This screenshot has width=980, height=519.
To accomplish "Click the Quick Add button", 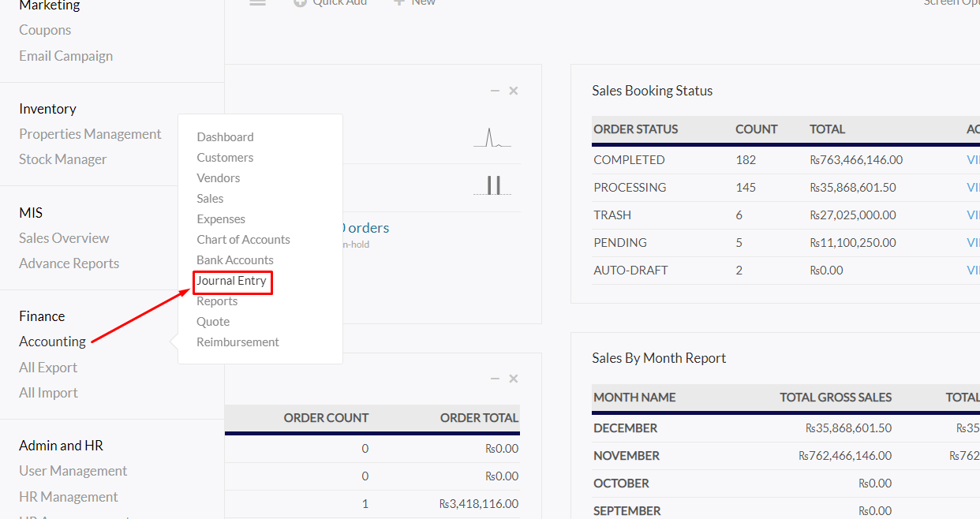I will pos(331,3).
